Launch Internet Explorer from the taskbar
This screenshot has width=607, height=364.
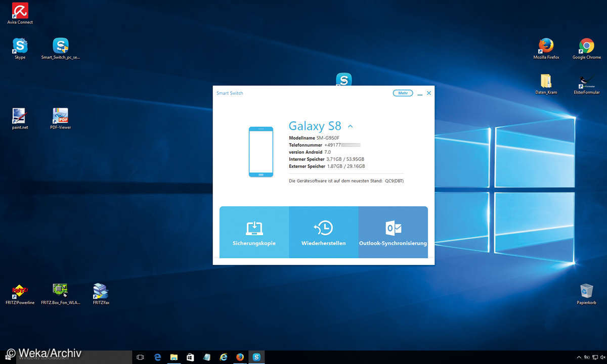[223, 357]
